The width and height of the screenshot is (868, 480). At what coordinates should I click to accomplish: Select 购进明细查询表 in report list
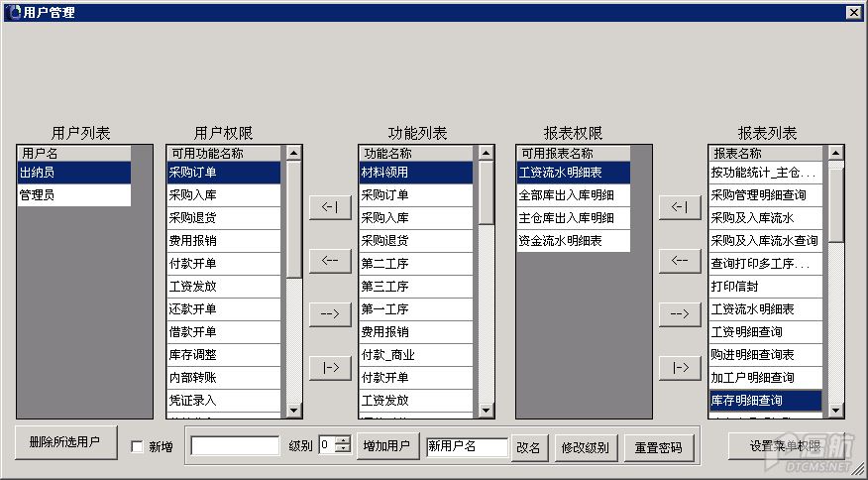(766, 354)
